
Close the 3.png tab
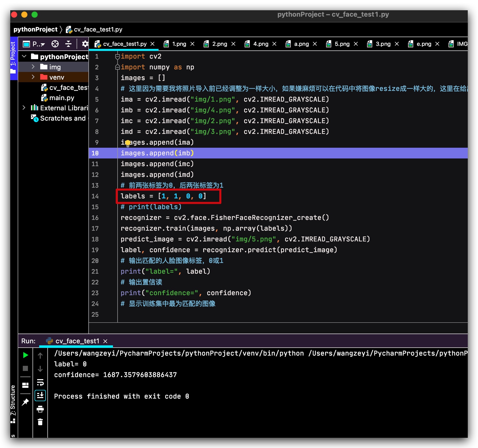tap(397, 44)
